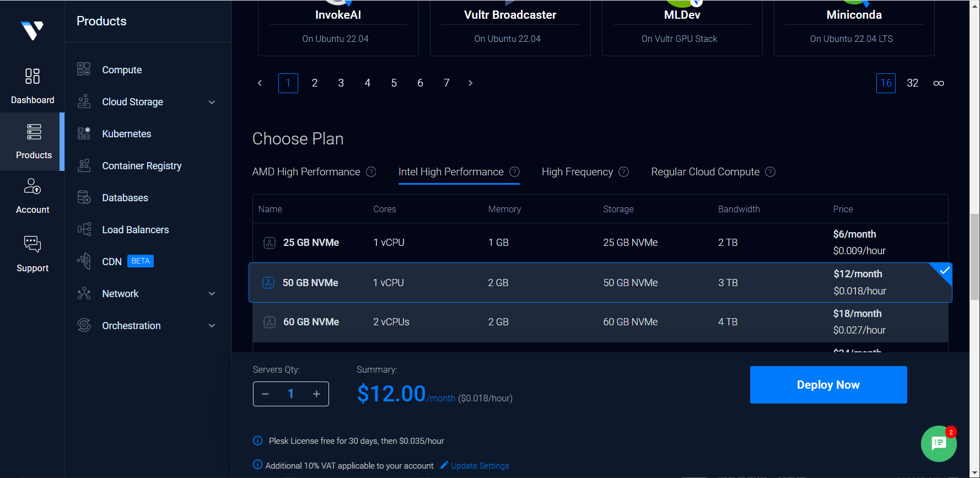Image resolution: width=980 pixels, height=478 pixels.
Task: Go to apps page 2
Action: click(x=315, y=83)
